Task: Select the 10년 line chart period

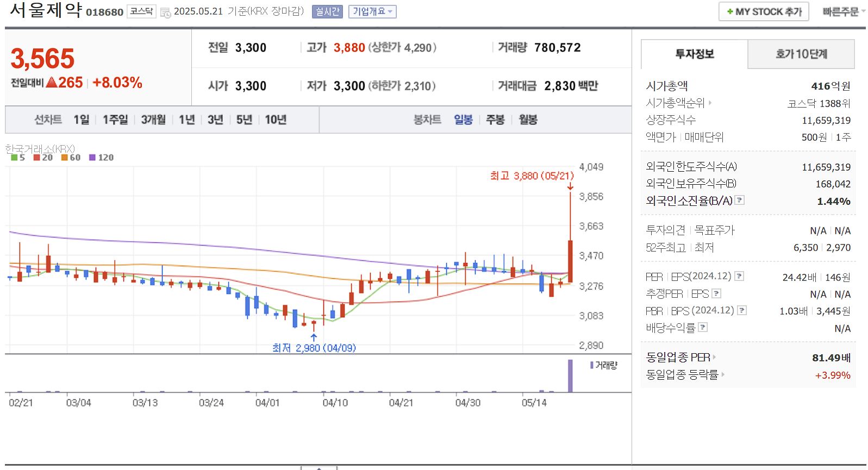Action: click(276, 120)
